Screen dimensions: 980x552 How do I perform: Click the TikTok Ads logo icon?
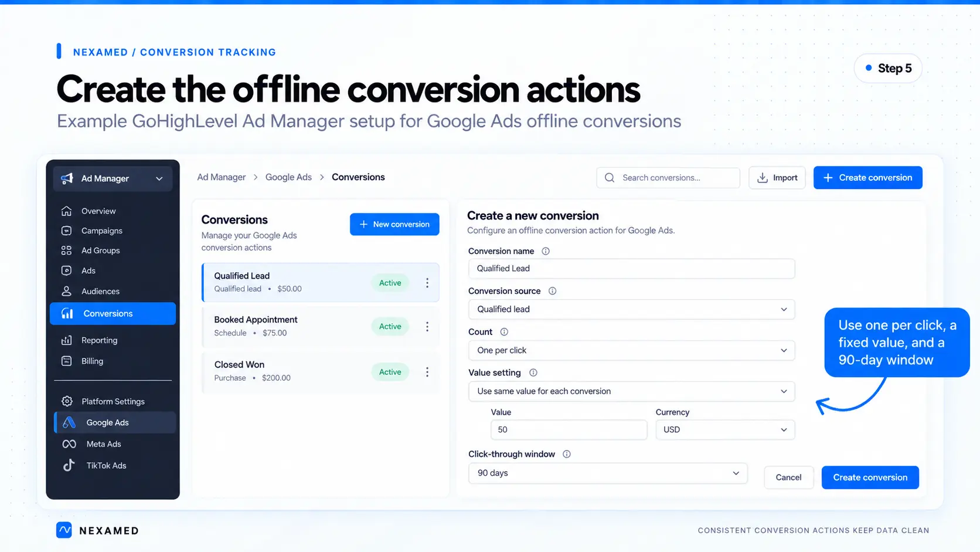point(69,465)
